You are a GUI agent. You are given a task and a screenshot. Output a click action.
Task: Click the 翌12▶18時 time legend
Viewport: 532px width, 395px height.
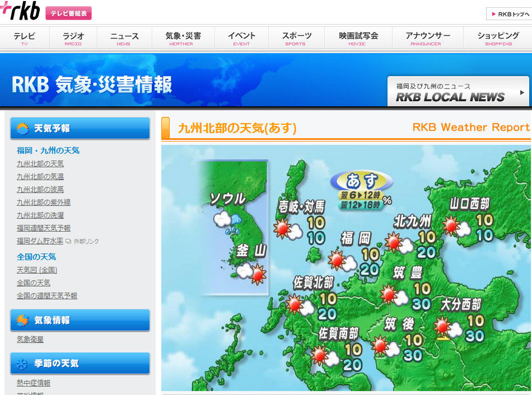click(360, 205)
